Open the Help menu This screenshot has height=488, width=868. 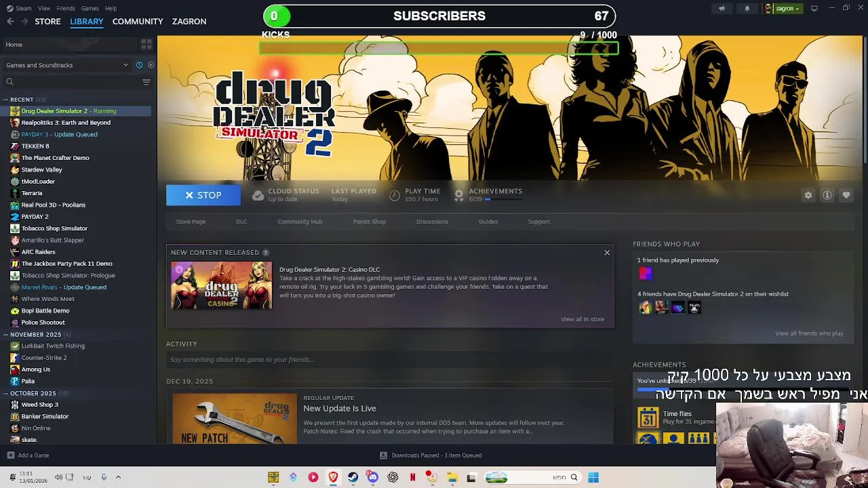click(x=111, y=9)
